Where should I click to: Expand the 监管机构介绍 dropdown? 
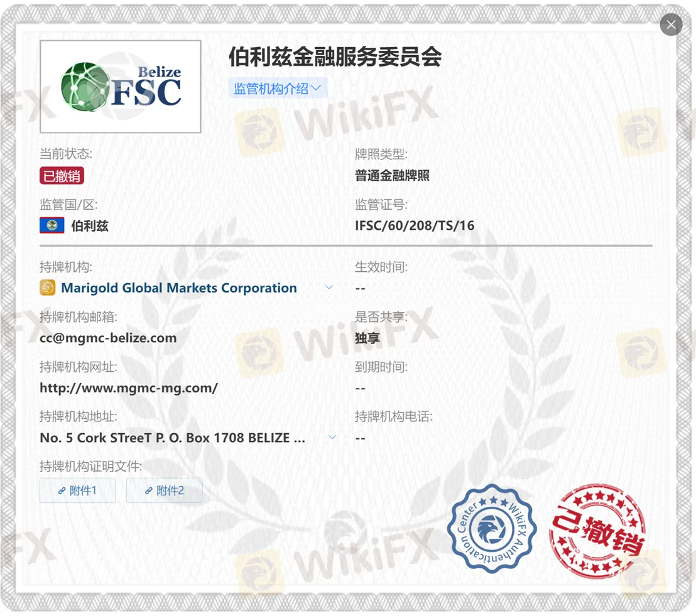(277, 89)
